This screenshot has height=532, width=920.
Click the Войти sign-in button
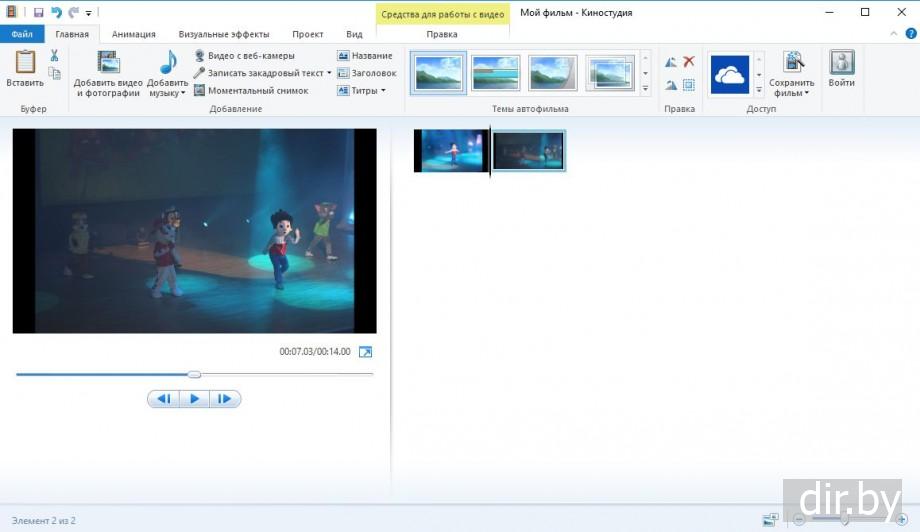tap(841, 70)
